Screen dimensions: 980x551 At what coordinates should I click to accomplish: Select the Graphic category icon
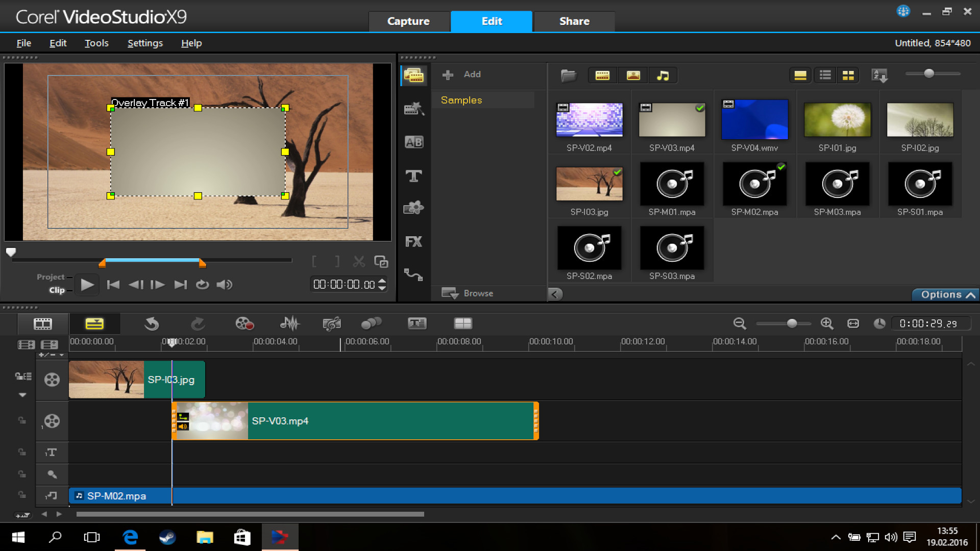[414, 208]
